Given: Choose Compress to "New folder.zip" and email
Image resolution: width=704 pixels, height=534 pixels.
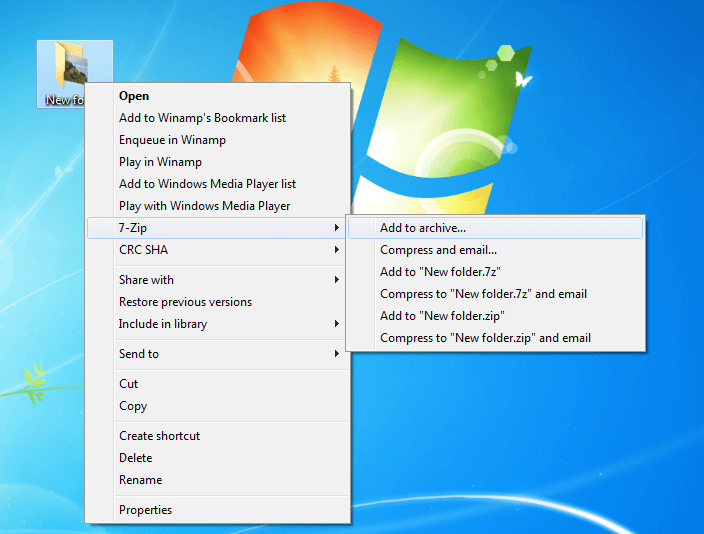Looking at the screenshot, I should (485, 338).
